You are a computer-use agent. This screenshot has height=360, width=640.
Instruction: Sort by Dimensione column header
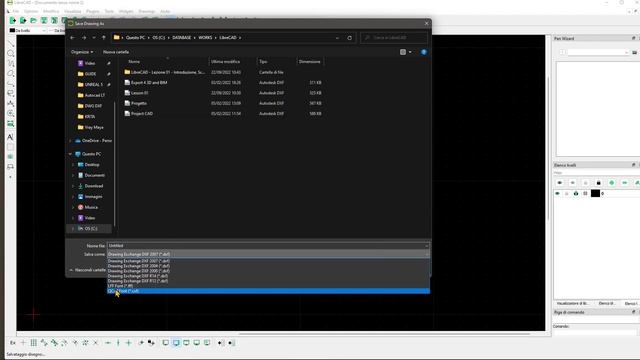310,62
